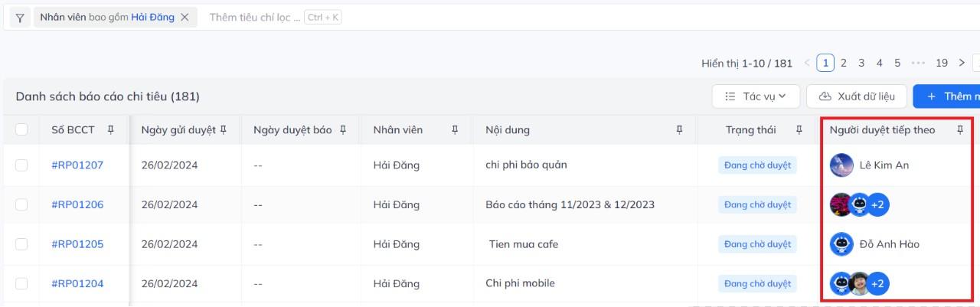Click the Xuất dữ liệu export button
The height and width of the screenshot is (307, 980).
(857, 96)
